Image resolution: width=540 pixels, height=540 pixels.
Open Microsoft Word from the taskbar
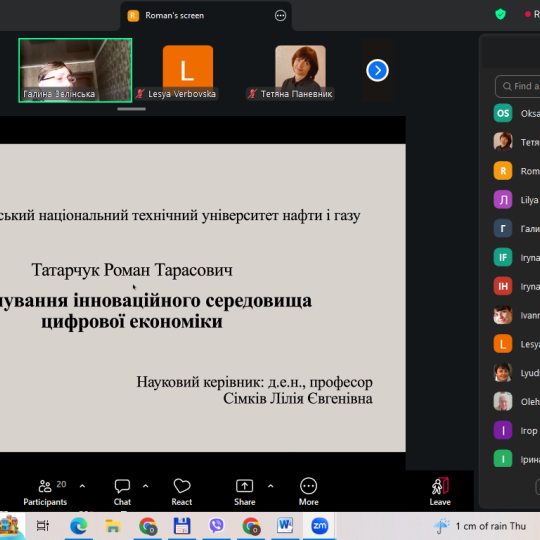(x=285, y=526)
